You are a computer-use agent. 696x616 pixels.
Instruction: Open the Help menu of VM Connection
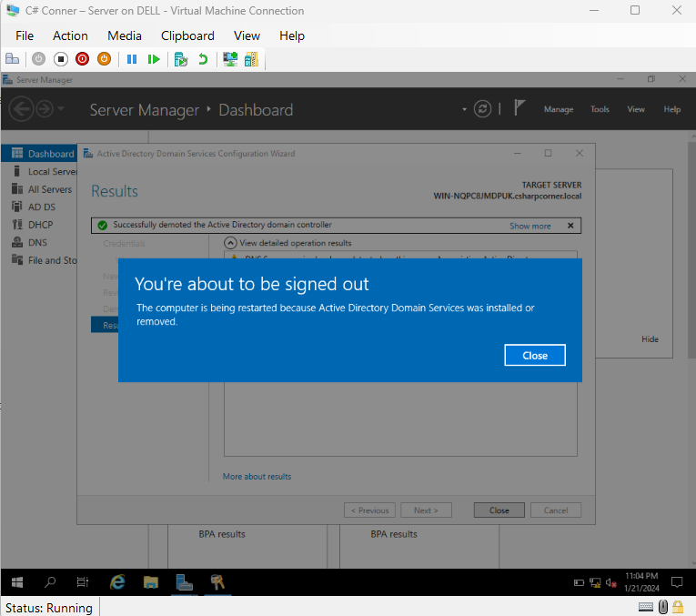(x=292, y=35)
